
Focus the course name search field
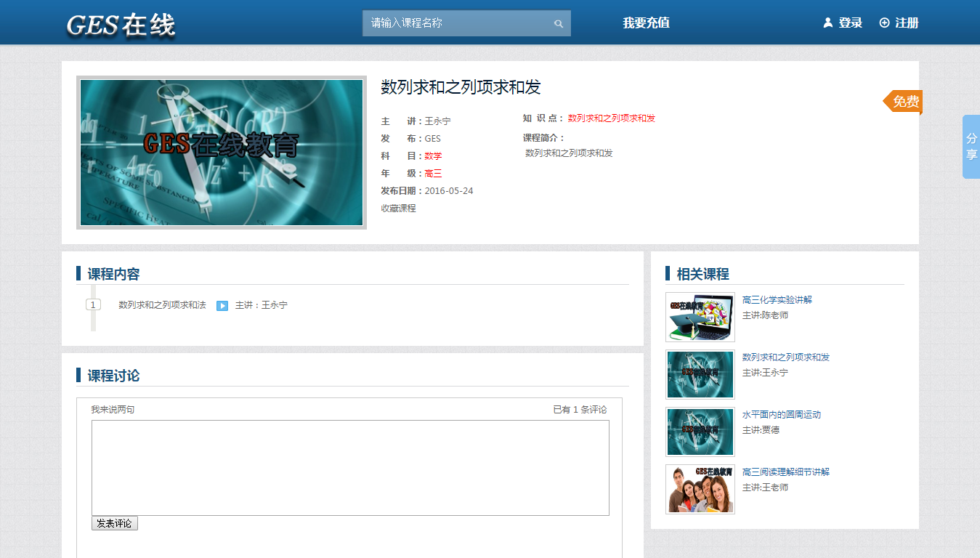click(458, 23)
